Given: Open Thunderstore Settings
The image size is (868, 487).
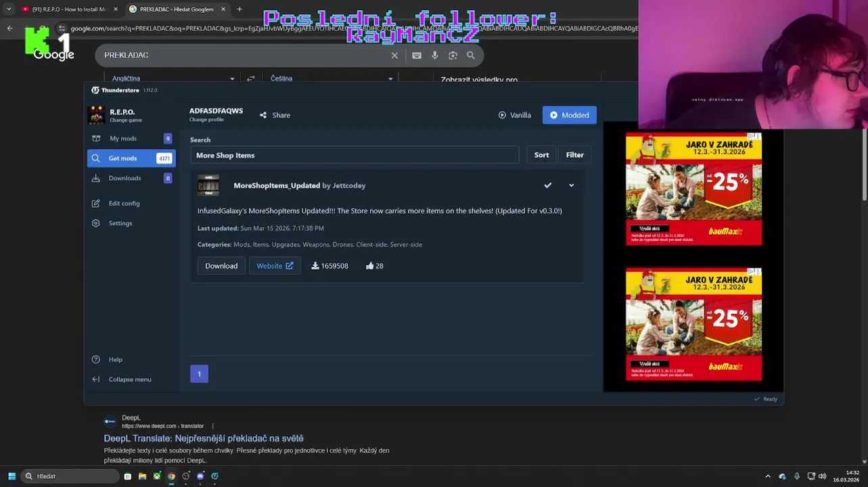Looking at the screenshot, I should click(131, 223).
